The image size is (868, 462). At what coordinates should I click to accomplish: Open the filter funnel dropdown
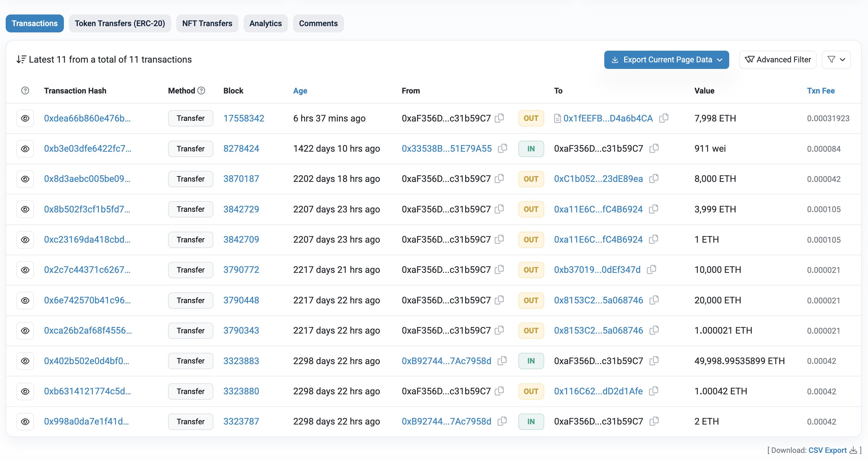(836, 60)
